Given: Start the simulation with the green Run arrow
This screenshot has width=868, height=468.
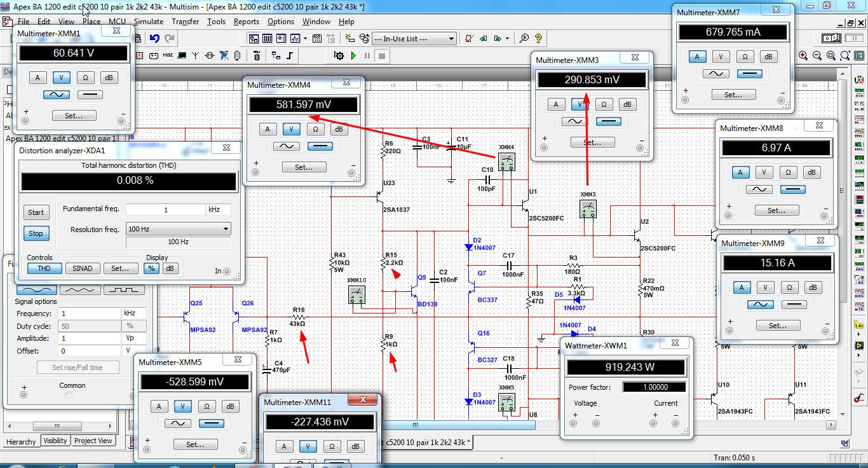Looking at the screenshot, I should click(x=354, y=56).
